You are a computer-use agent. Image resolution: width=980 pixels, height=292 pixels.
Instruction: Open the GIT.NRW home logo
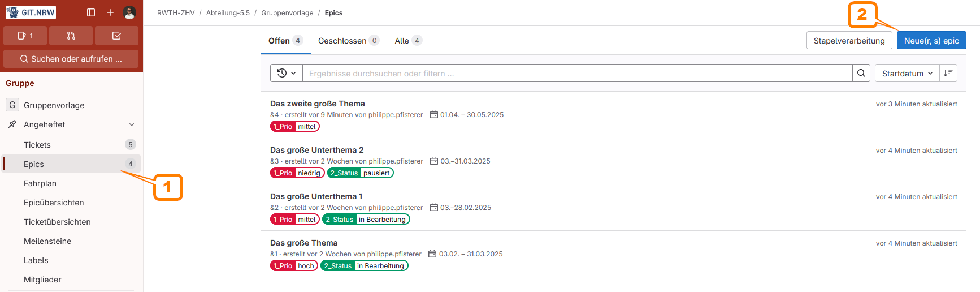[31, 12]
